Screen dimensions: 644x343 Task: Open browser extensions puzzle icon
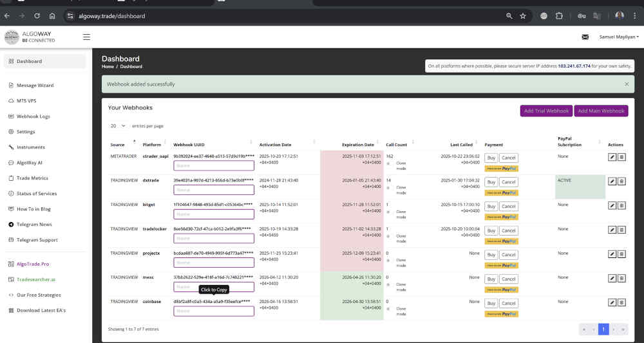[x=559, y=16]
